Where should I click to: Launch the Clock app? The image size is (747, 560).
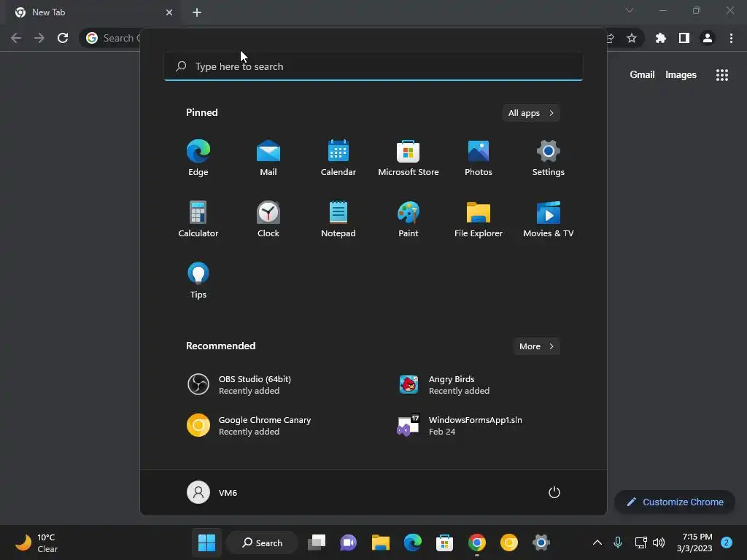pos(268,219)
